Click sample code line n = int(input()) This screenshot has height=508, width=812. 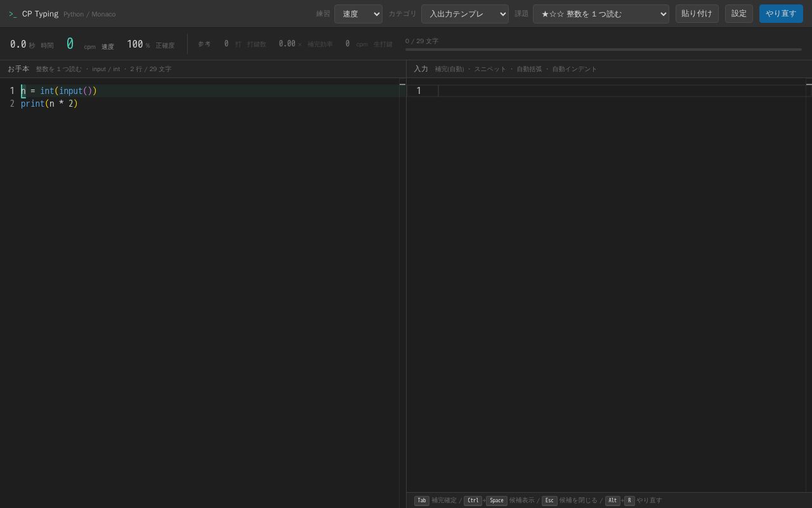point(59,91)
